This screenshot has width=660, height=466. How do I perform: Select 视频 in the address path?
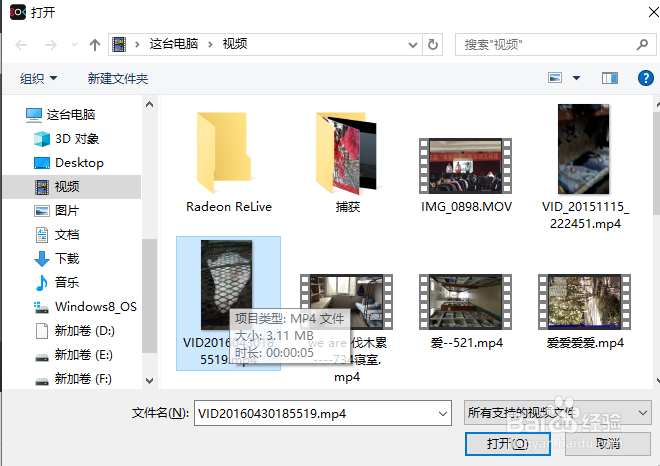235,44
